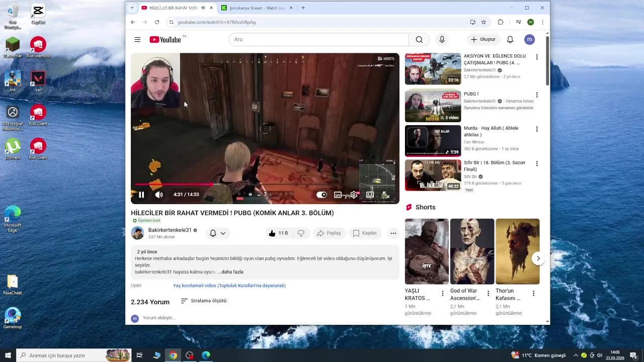Enter fullscreen video mode
This screenshot has height=362, width=644.
point(385,195)
